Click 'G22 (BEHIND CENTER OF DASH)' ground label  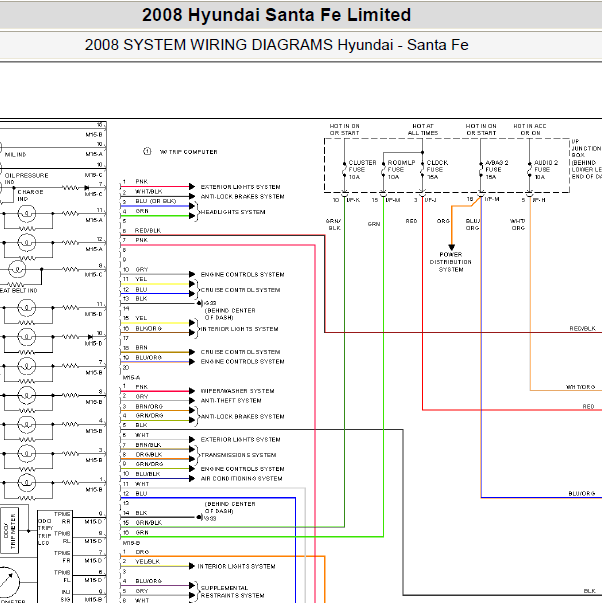pyautogui.click(x=229, y=310)
